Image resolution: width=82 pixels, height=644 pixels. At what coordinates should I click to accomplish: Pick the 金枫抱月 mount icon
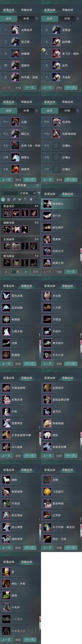[47, 388]
